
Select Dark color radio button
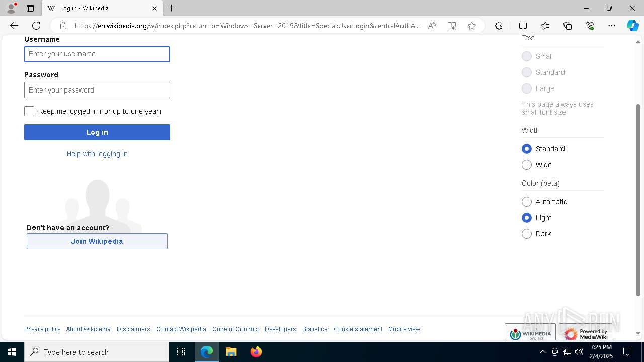pos(527,234)
